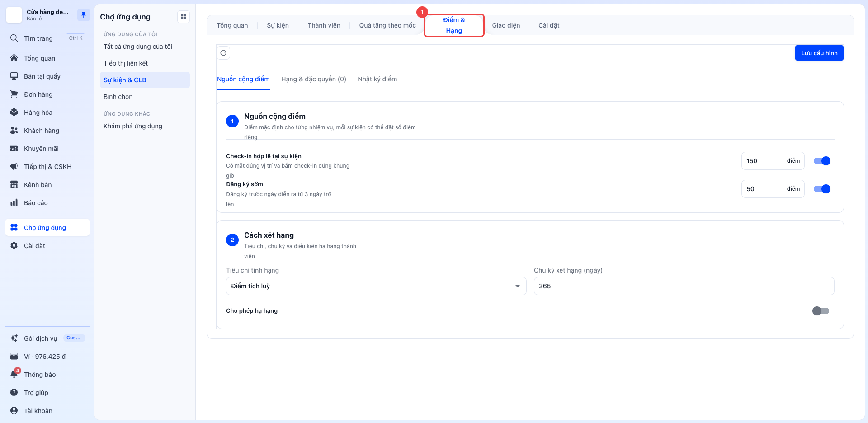Select the Hạng & đặc quyền (0) sub-tab
The image size is (868, 423).
click(x=314, y=79)
